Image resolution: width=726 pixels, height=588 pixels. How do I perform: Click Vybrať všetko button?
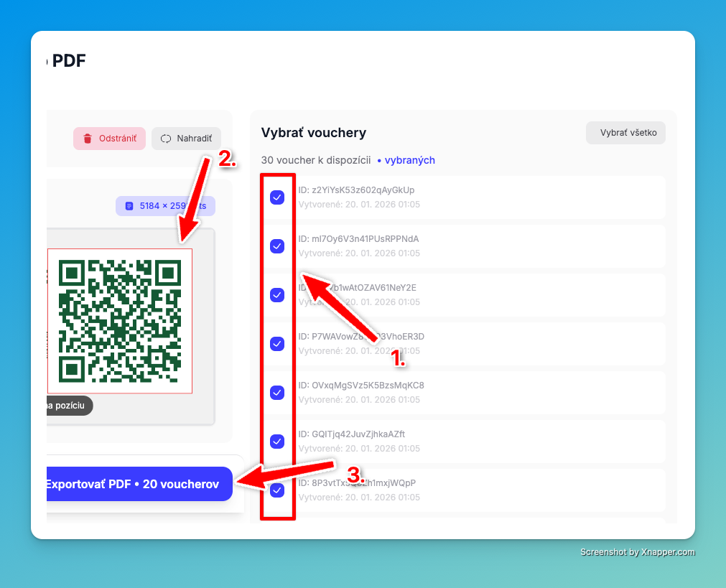tap(625, 133)
